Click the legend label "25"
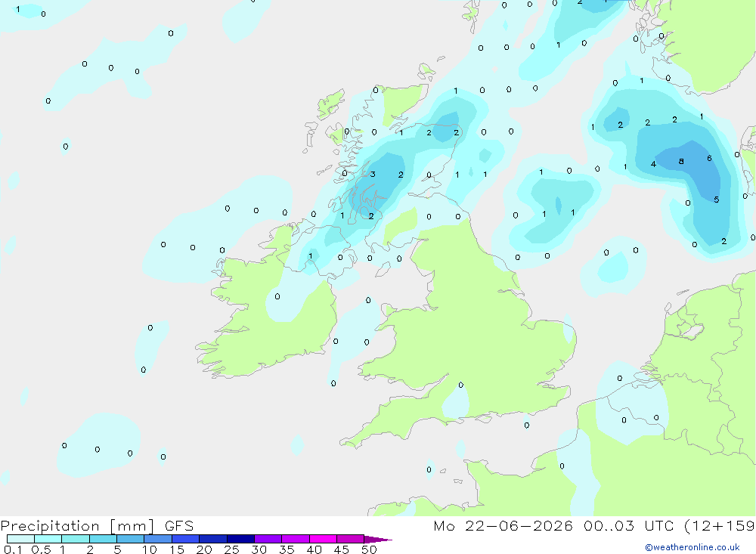Image resolution: width=756 pixels, height=554 pixels. (x=231, y=549)
